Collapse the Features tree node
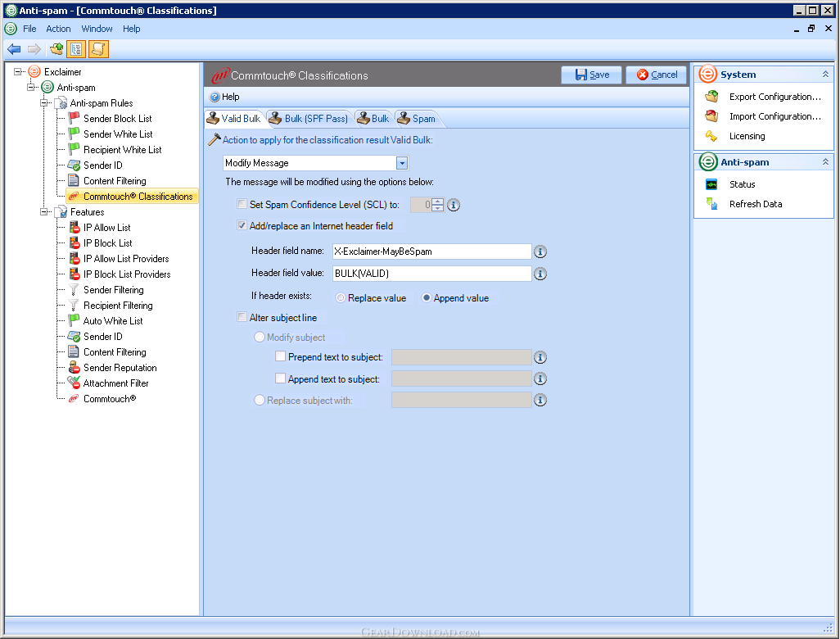The width and height of the screenshot is (840, 639). click(x=44, y=211)
